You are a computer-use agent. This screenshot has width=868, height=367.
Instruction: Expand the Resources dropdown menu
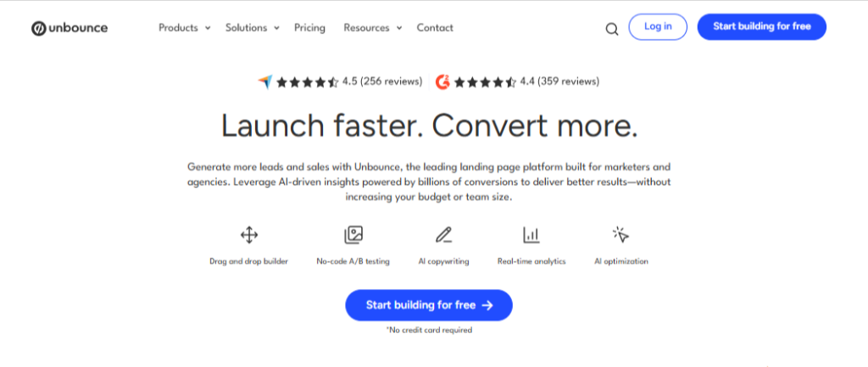tap(373, 28)
